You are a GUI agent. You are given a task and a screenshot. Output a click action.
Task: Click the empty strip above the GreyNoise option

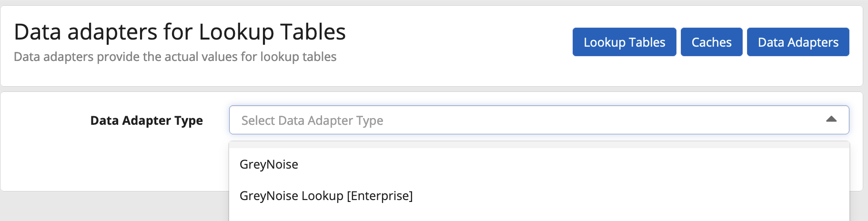[x=538, y=145]
